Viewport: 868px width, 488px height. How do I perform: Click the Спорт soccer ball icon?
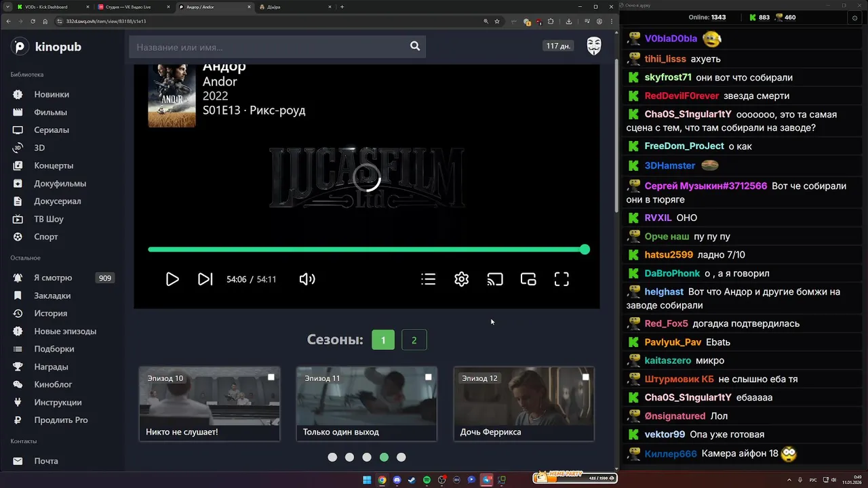click(18, 237)
